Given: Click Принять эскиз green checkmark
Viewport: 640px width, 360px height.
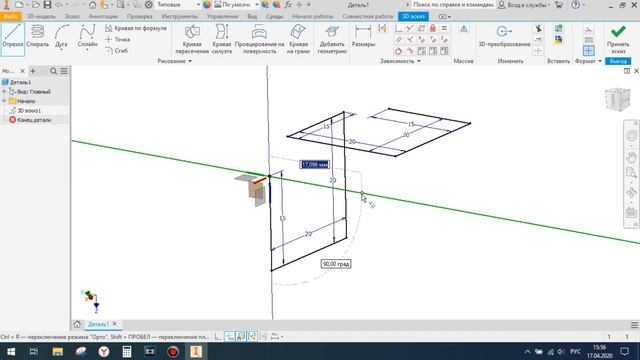Looking at the screenshot, I should [618, 39].
